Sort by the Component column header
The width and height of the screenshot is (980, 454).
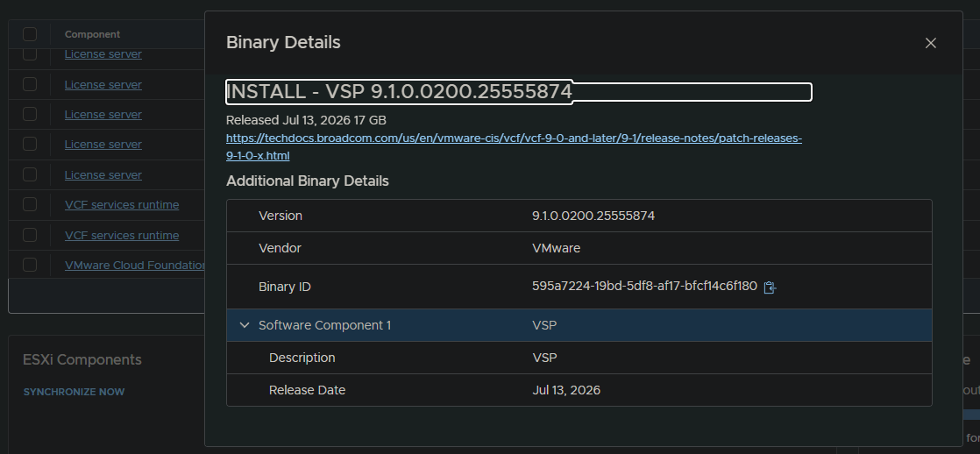[93, 34]
